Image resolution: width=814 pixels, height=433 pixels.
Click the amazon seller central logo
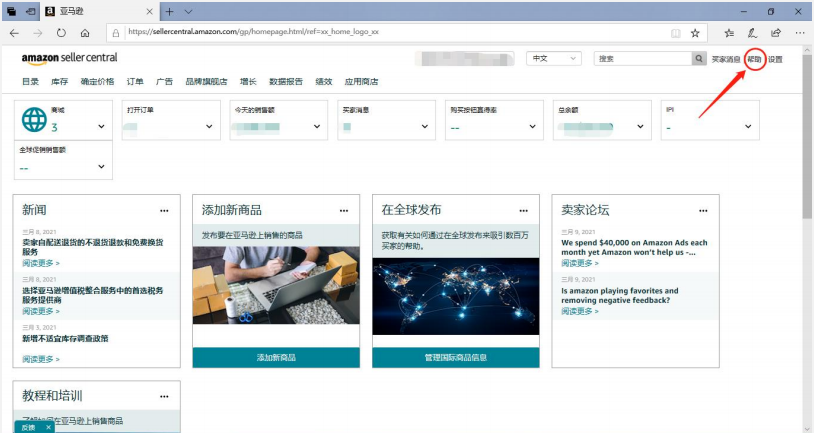(70, 58)
